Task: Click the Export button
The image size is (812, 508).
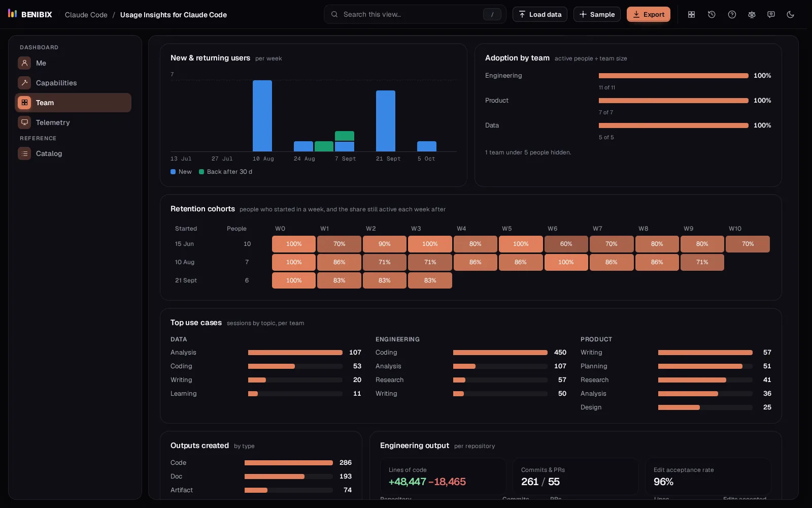Action: pyautogui.click(x=648, y=14)
